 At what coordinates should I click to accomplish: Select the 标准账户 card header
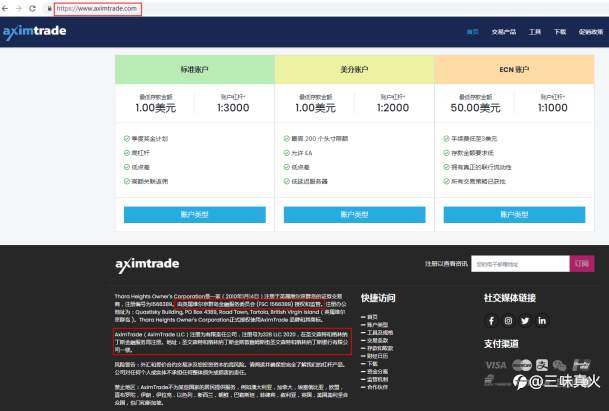(x=195, y=70)
